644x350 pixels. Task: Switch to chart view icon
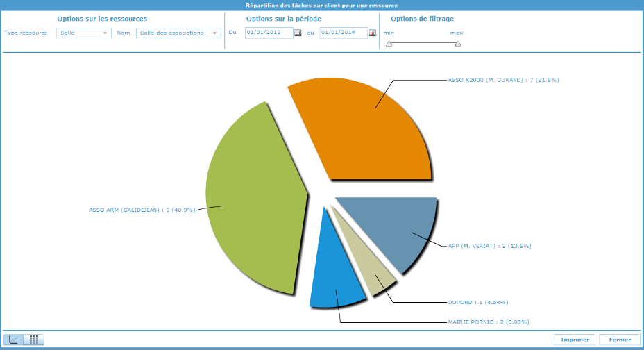pyautogui.click(x=14, y=340)
